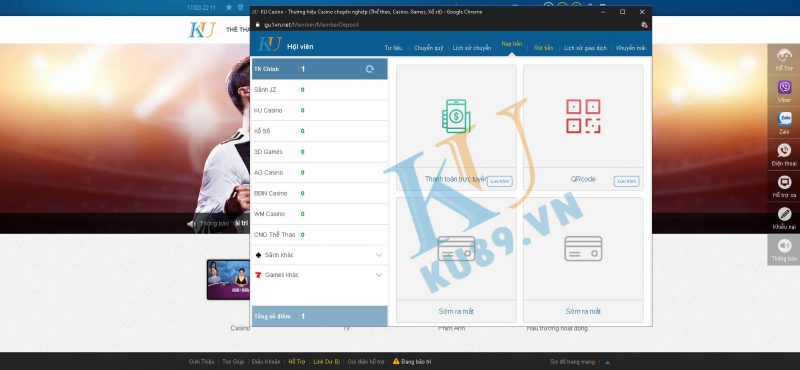Open the Chuyển quỹ tab
This screenshot has width=800, height=370.
pos(428,48)
